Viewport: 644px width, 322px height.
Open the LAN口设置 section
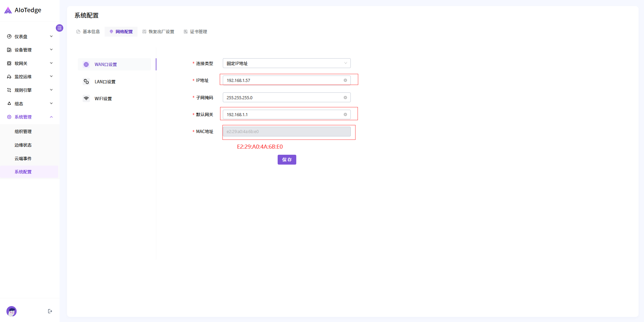(x=105, y=82)
